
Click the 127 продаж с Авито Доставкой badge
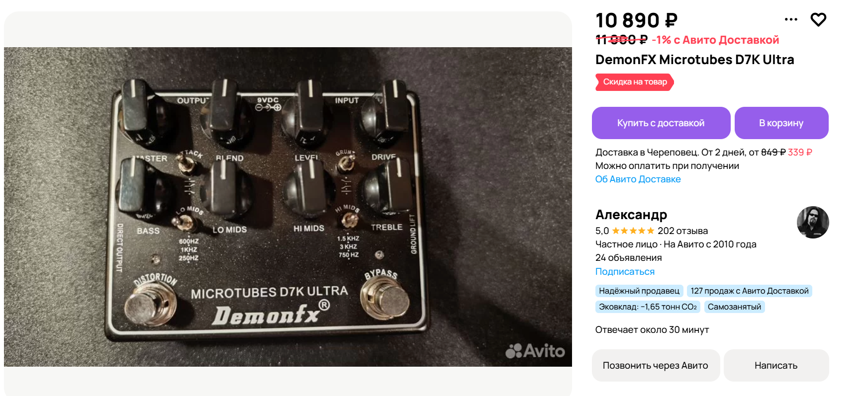tap(750, 291)
